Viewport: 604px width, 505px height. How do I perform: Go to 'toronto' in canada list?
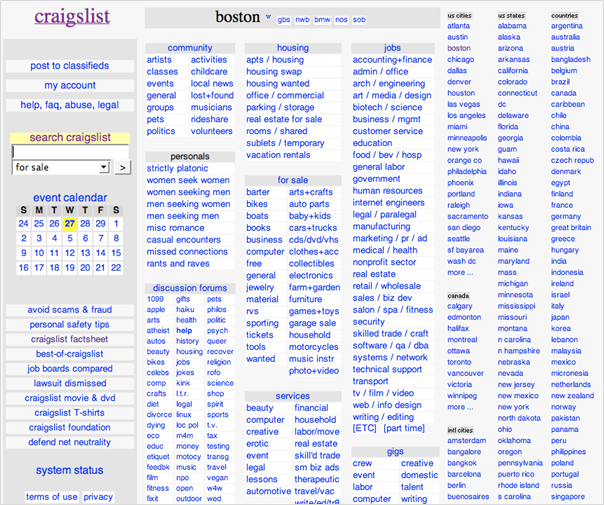click(x=459, y=362)
